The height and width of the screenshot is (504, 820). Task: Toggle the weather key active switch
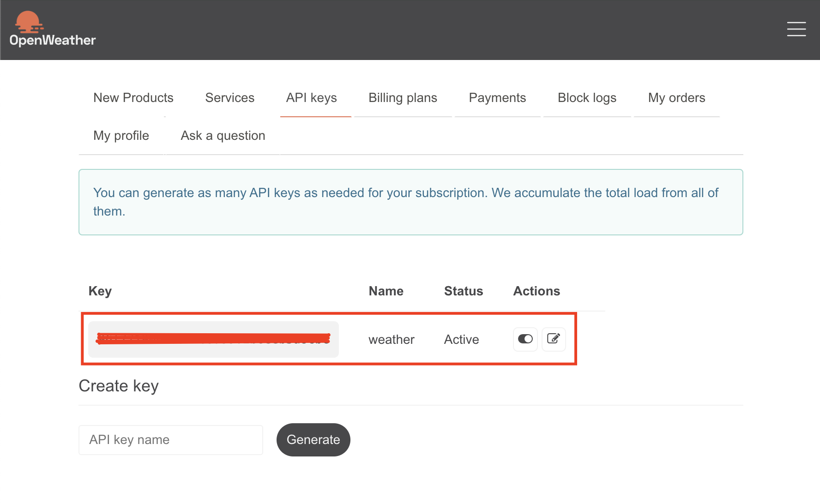(525, 339)
